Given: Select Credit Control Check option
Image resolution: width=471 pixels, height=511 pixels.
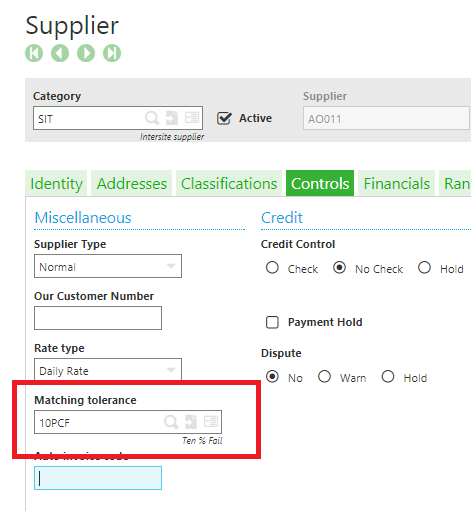Looking at the screenshot, I should click(x=272, y=268).
